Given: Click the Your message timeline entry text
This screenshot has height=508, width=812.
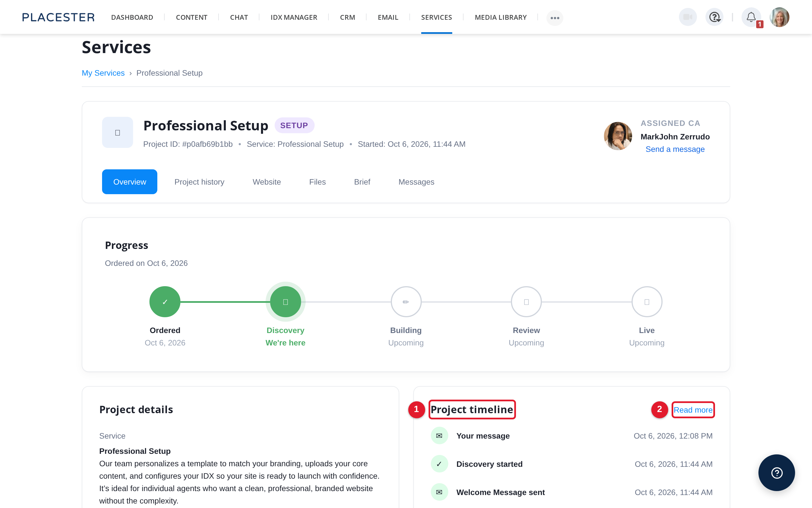Looking at the screenshot, I should pyautogui.click(x=483, y=436).
